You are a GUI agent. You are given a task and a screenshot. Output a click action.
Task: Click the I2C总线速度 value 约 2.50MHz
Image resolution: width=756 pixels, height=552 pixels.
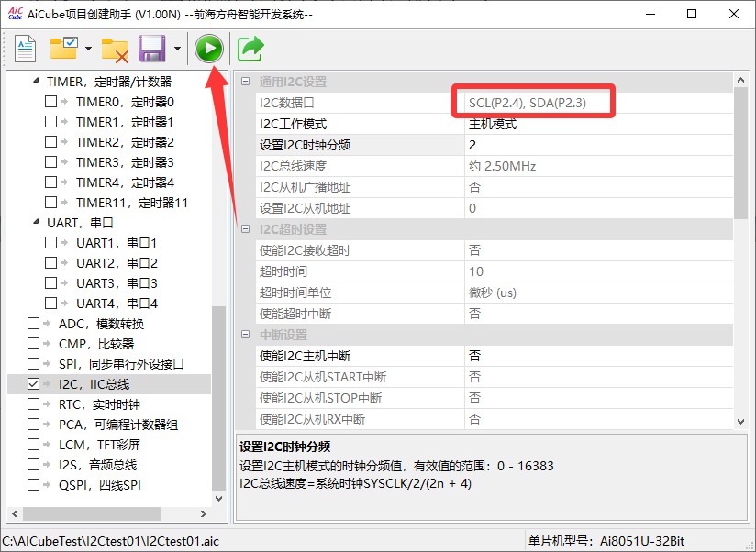(x=599, y=166)
